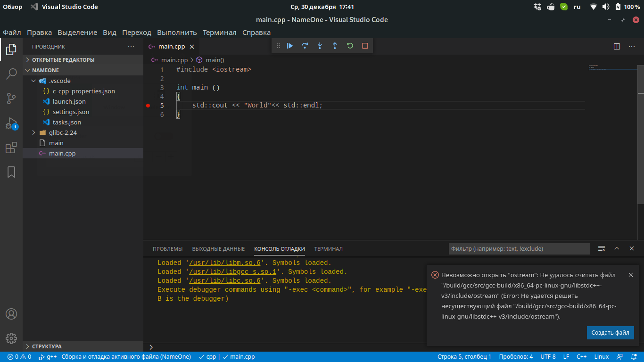Maximize the bottom panel size
Viewport: 644px width, 362px height.
pyautogui.click(x=617, y=248)
